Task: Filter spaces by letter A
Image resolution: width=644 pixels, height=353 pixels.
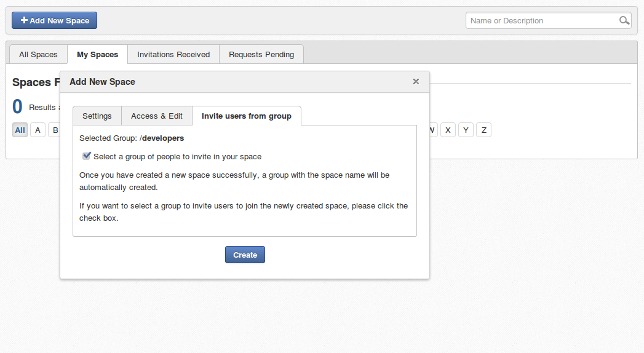Action: [38, 130]
